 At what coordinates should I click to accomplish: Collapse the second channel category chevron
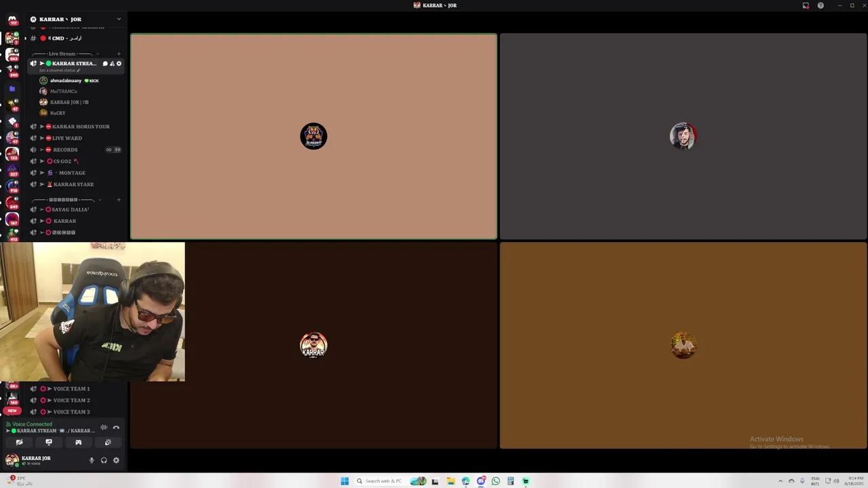pyautogui.click(x=100, y=200)
